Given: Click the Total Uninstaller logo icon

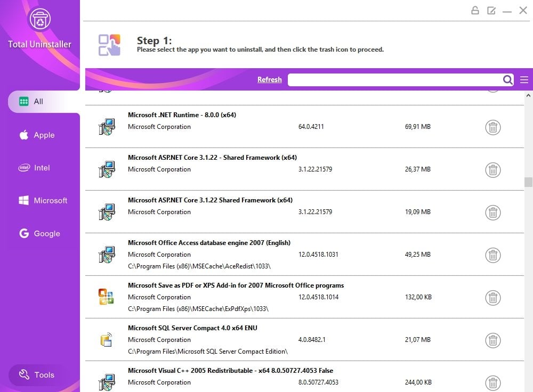Looking at the screenshot, I should point(40,20).
